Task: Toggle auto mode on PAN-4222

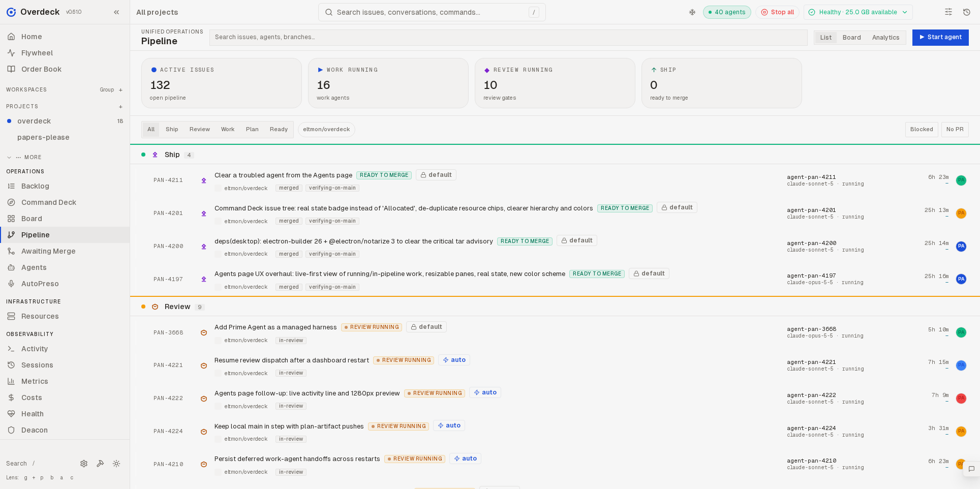Action: tap(485, 392)
